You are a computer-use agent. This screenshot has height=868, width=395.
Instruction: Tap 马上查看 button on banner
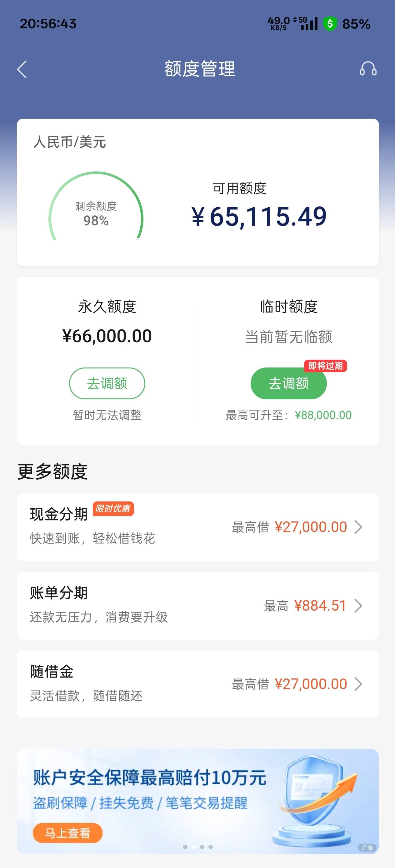click(67, 833)
